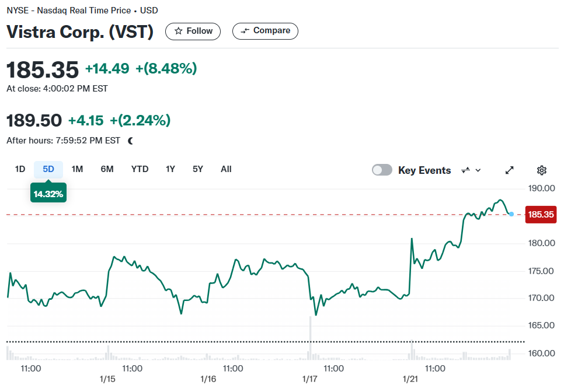The width and height of the screenshot is (564, 392).
Task: Select the 1M time range
Action: pos(77,169)
